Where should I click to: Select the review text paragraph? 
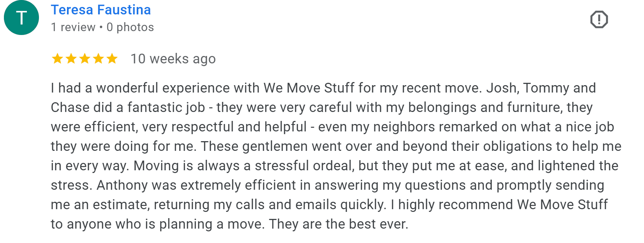[331, 156]
